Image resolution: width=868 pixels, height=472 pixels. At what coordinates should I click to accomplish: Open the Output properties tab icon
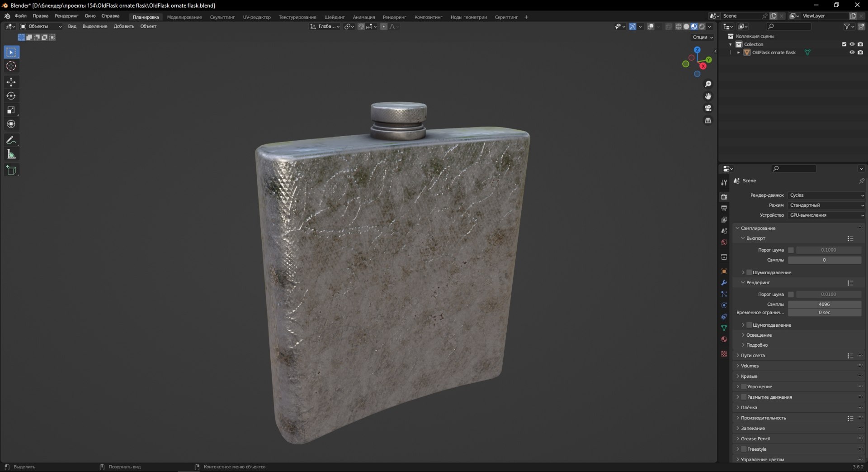(x=724, y=208)
